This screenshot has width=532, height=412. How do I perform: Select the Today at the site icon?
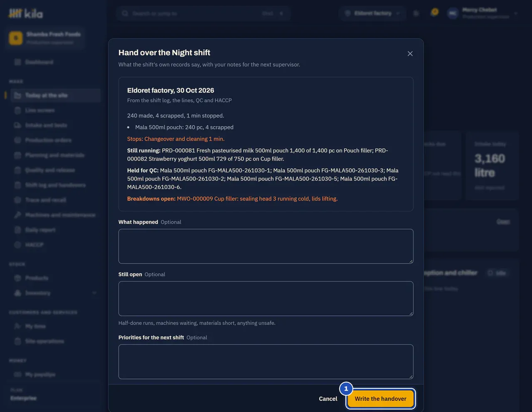17,96
